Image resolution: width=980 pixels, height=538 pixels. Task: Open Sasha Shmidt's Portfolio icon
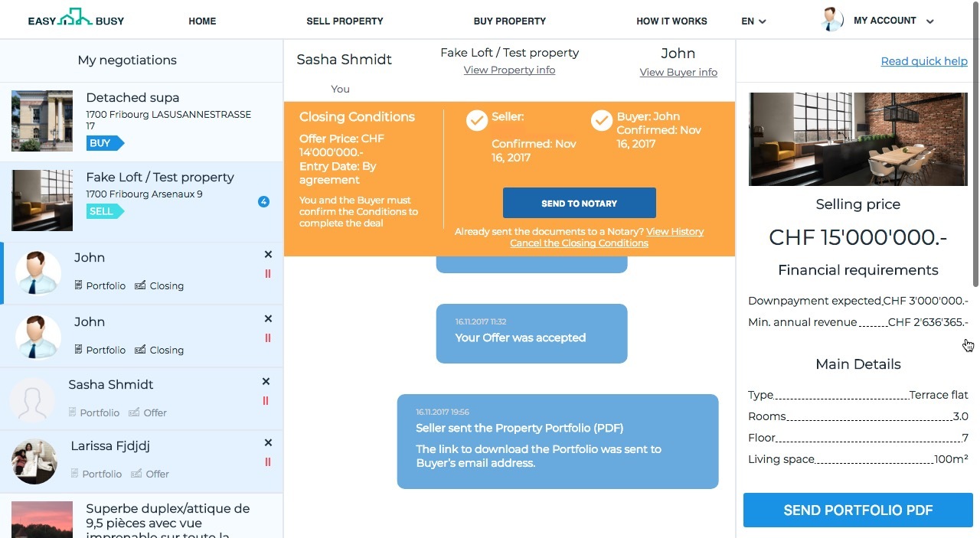tap(73, 412)
